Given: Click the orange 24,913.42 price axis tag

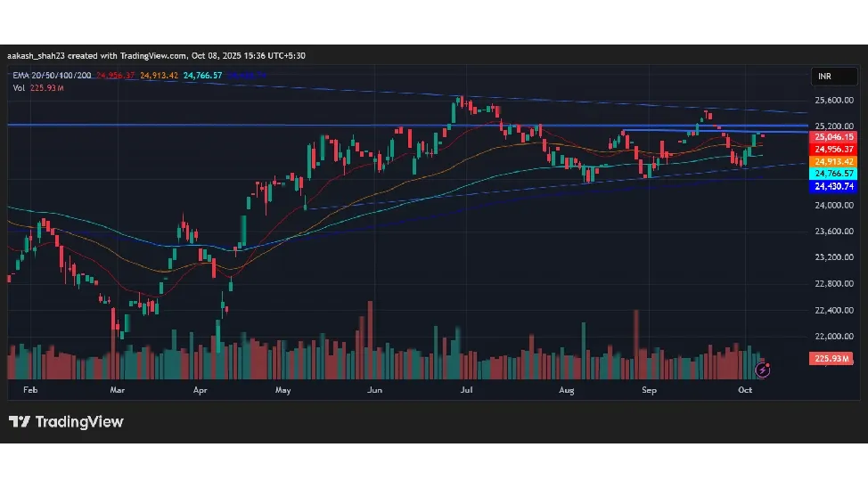Looking at the screenshot, I should pyautogui.click(x=833, y=161).
